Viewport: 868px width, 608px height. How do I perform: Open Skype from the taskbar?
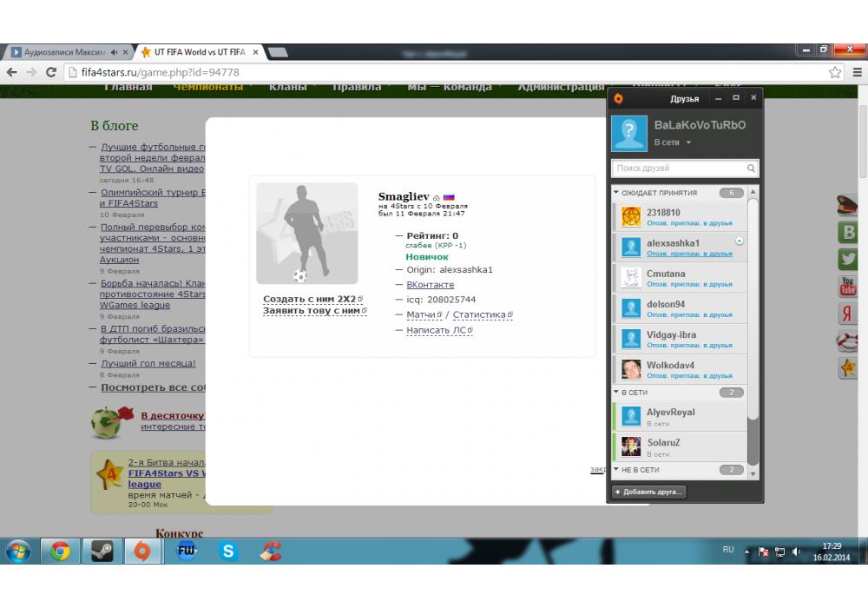click(x=228, y=551)
